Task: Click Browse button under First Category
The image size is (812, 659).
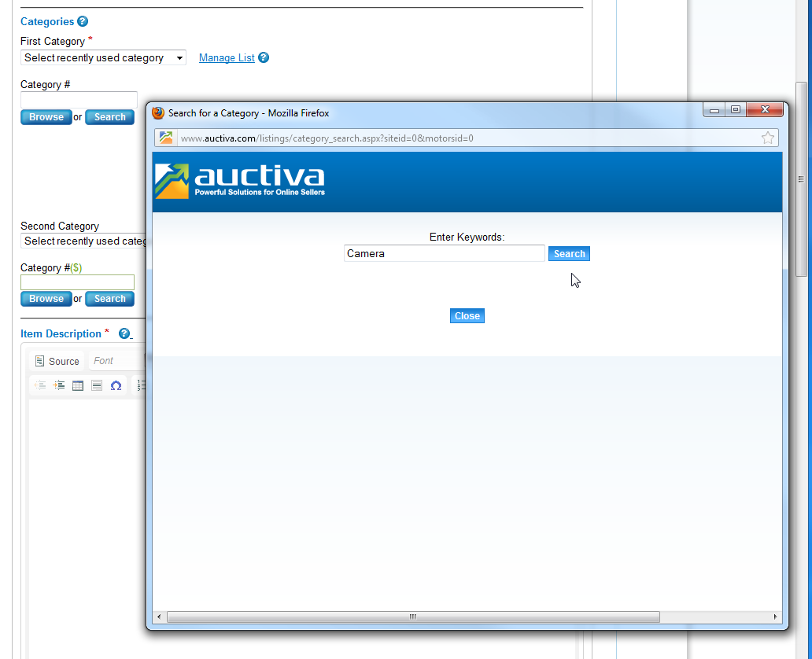Action: click(x=46, y=117)
